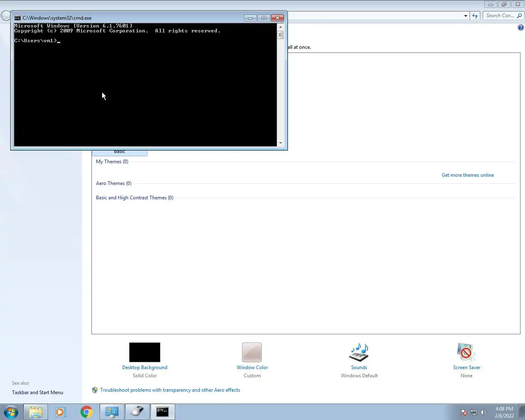This screenshot has width=525, height=420.
Task: Open the Screen Saver icon
Action: [466, 352]
